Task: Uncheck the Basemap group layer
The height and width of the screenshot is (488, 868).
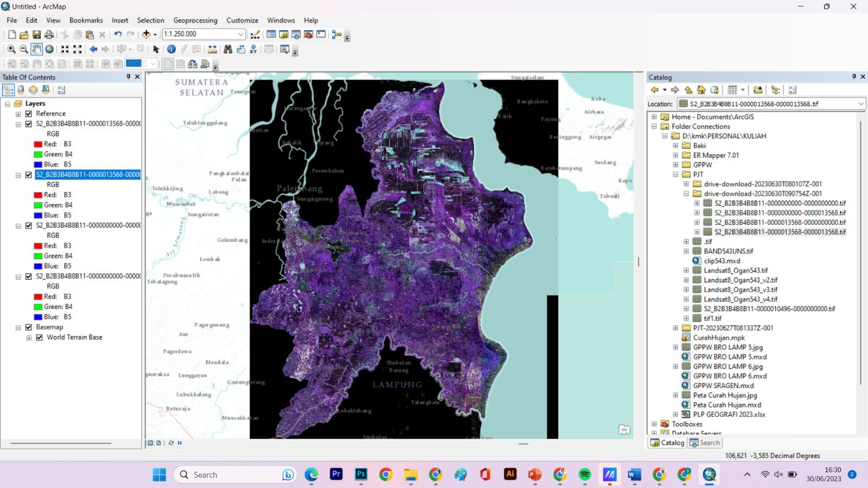Action: tap(29, 328)
